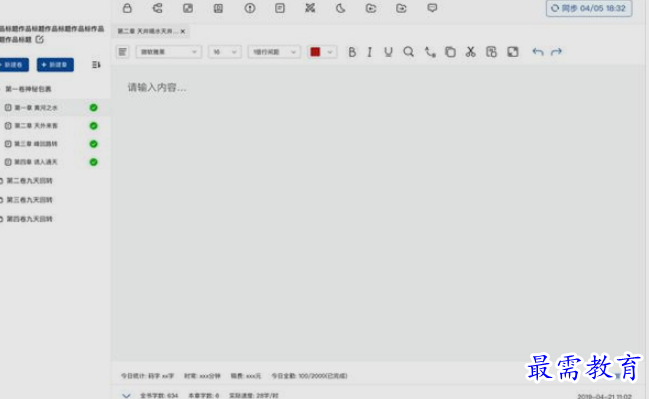Click the 同步 04/05 18:32 sync button
This screenshot has width=649, height=399.
click(589, 8)
